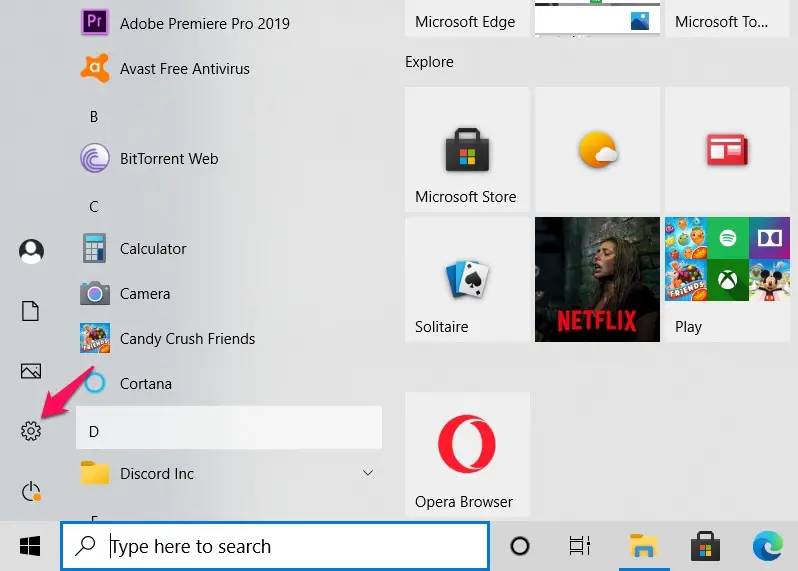The width and height of the screenshot is (798, 571).
Task: Open the Play games tile
Action: point(727,279)
